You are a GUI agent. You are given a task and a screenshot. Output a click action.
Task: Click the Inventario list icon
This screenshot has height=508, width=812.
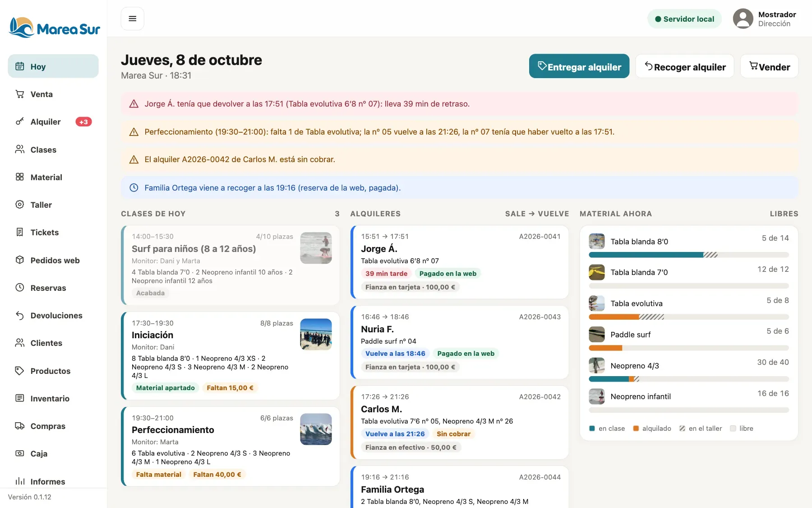20,398
